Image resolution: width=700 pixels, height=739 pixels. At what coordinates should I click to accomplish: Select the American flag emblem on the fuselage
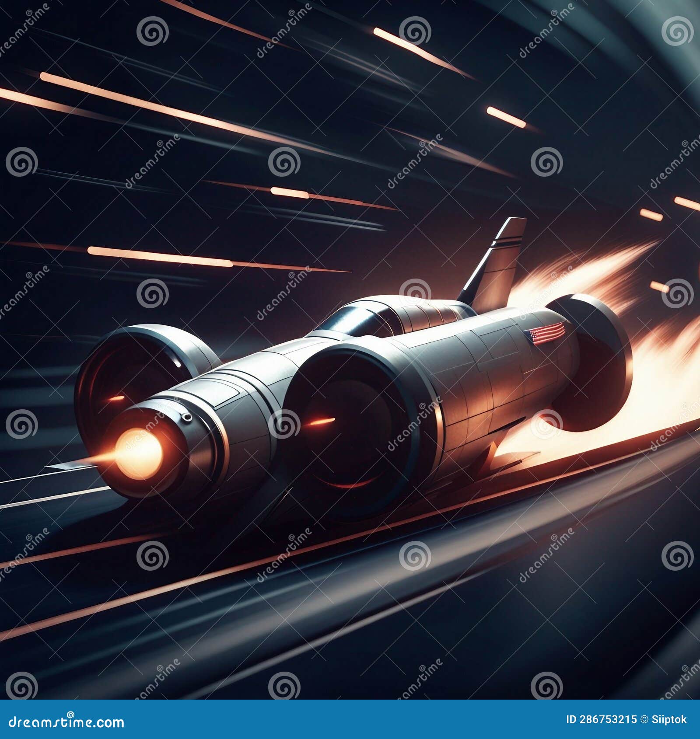point(545,333)
